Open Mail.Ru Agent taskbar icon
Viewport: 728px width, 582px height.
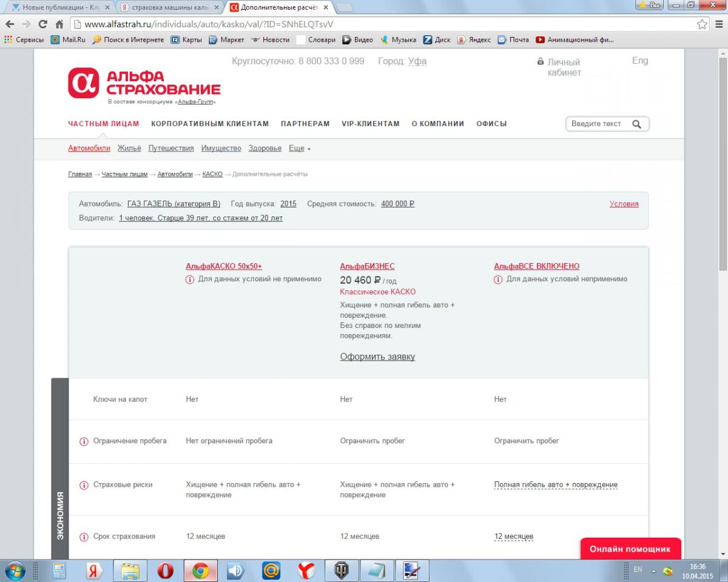[x=271, y=570]
